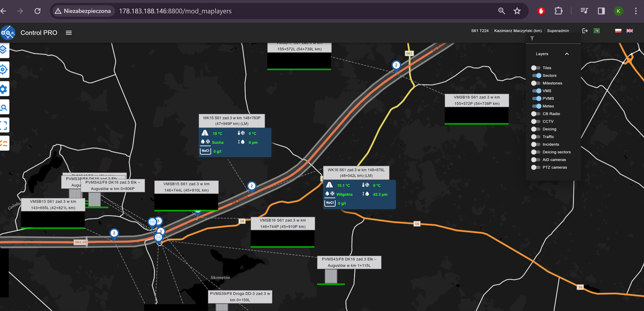Open the orange checklist icon
This screenshot has height=311, width=644.
click(x=3, y=143)
